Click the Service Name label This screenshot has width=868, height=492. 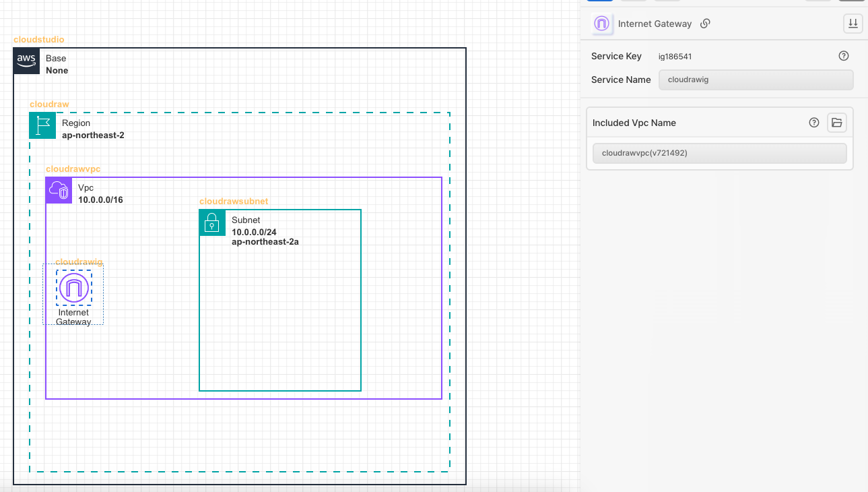click(621, 80)
